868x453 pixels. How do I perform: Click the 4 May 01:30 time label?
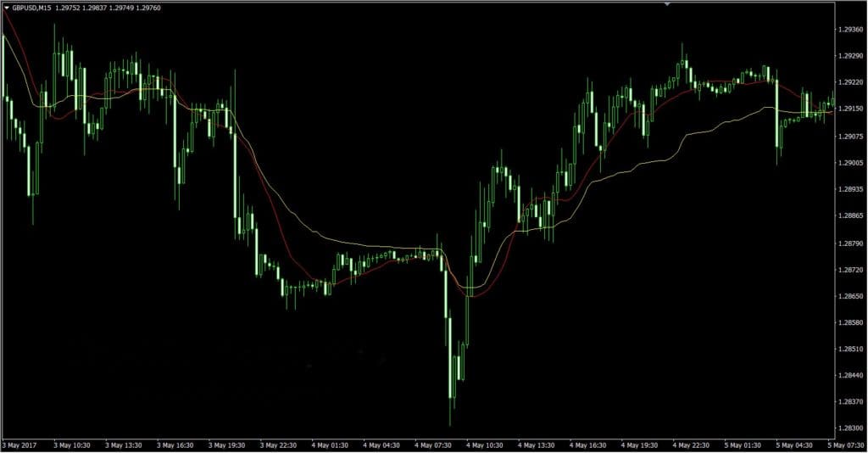tap(330, 445)
